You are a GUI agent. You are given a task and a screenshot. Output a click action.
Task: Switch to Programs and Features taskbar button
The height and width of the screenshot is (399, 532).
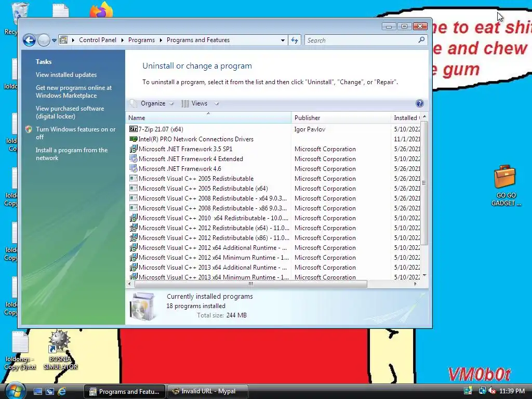coord(125,392)
